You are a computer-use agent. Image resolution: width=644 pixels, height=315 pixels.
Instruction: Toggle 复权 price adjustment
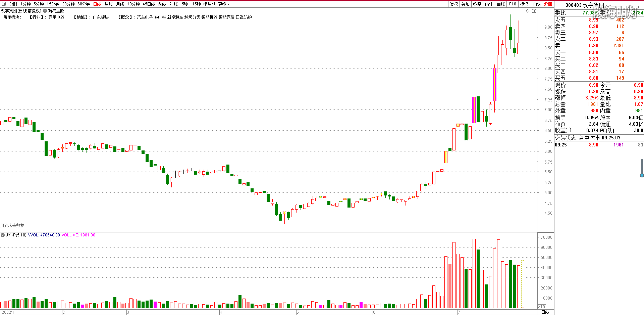click(454, 4)
